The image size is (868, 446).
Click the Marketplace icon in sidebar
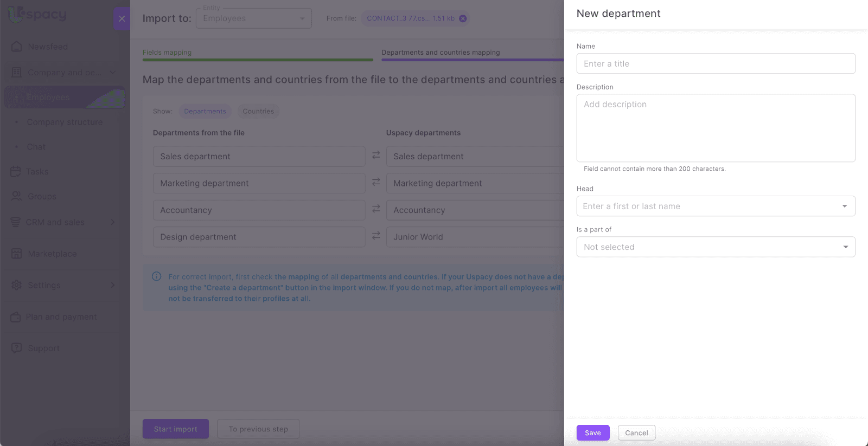pyautogui.click(x=17, y=254)
